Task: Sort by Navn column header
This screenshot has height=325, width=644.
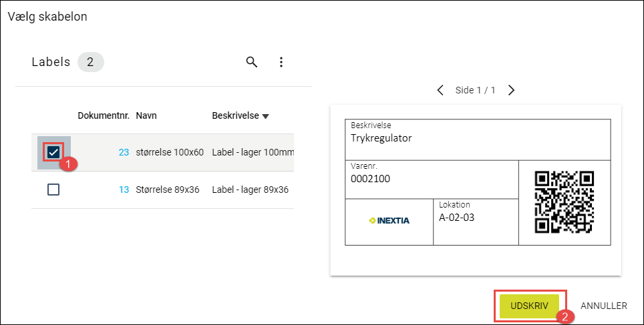Action: tap(146, 115)
